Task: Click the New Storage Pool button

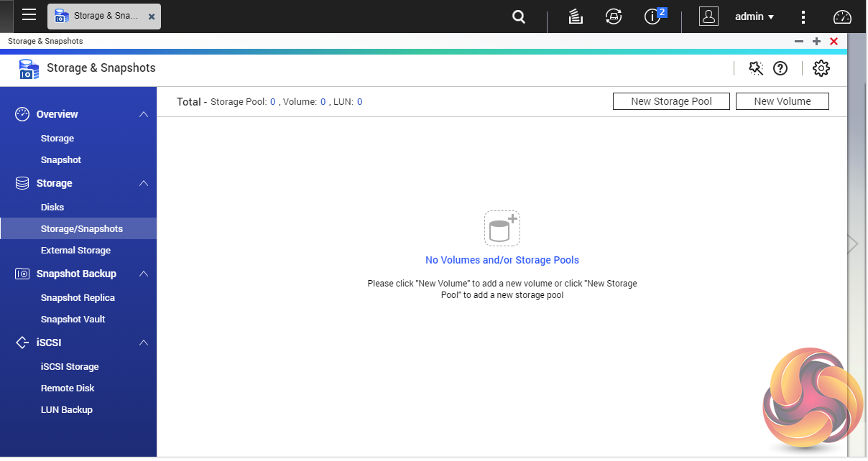Action: [671, 101]
